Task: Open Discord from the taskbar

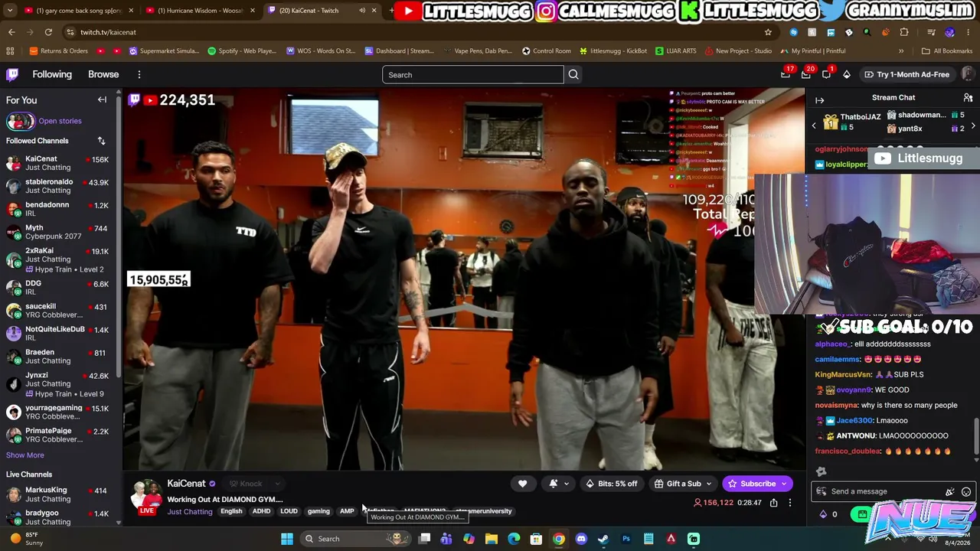Action: click(x=581, y=539)
